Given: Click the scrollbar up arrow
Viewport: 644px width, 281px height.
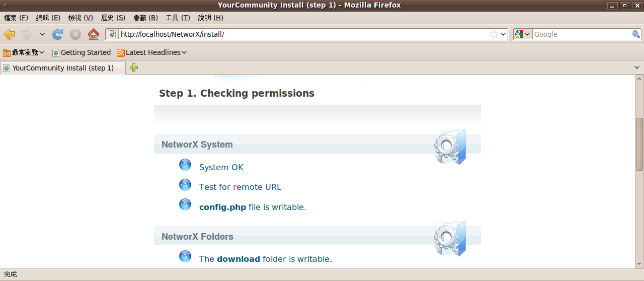Looking at the screenshot, I should click(639, 79).
